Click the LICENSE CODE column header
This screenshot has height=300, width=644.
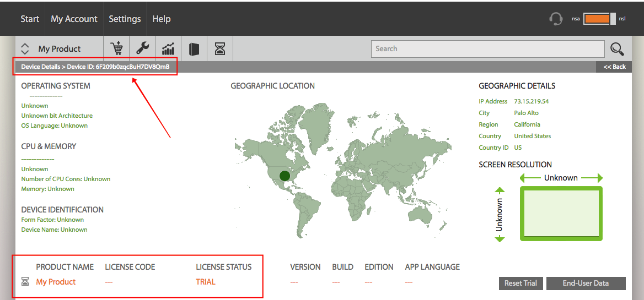pos(130,267)
